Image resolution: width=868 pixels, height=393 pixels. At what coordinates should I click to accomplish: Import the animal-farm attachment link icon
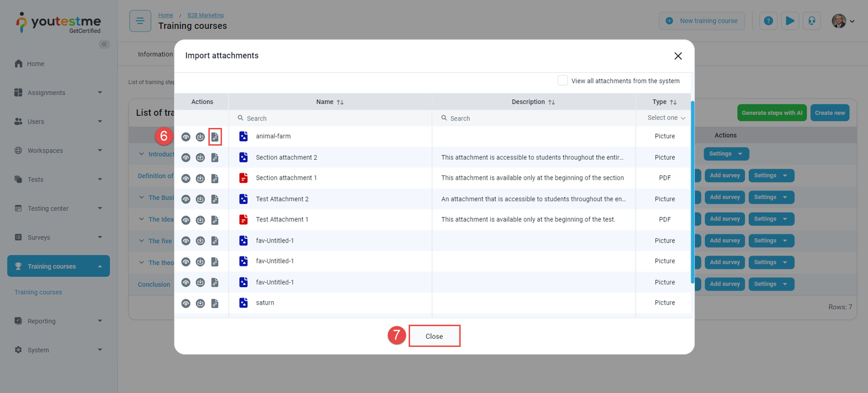click(x=215, y=137)
